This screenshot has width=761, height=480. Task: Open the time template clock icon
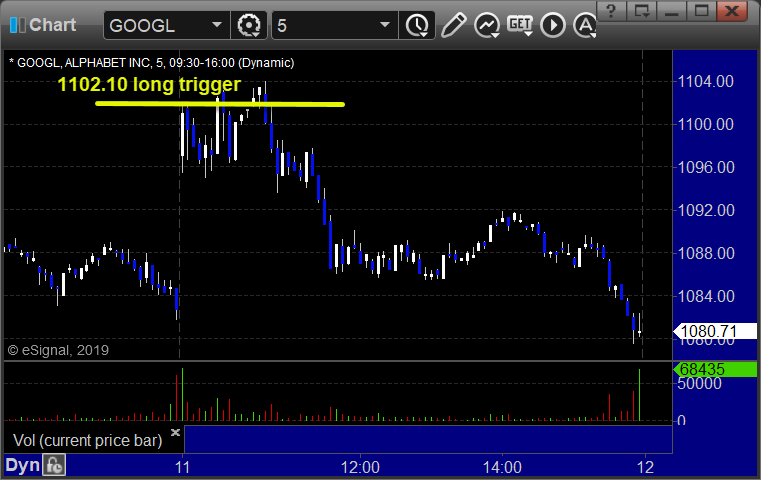(x=417, y=25)
